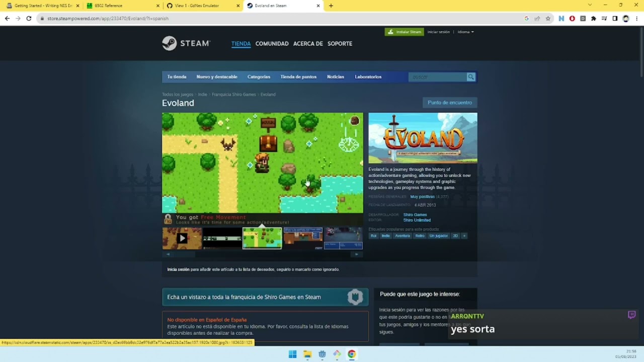
Task: Open the Extensions puzzle piece menu
Action: 594,19
